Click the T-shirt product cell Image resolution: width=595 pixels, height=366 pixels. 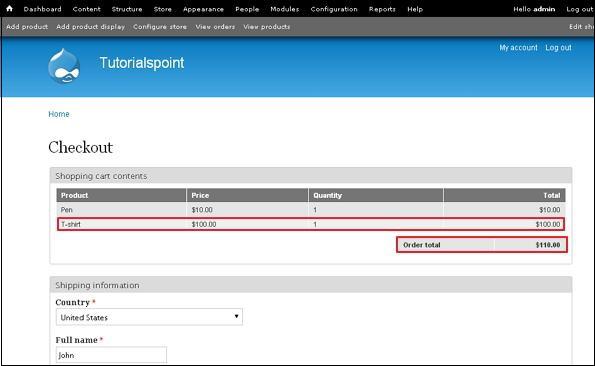pos(71,224)
